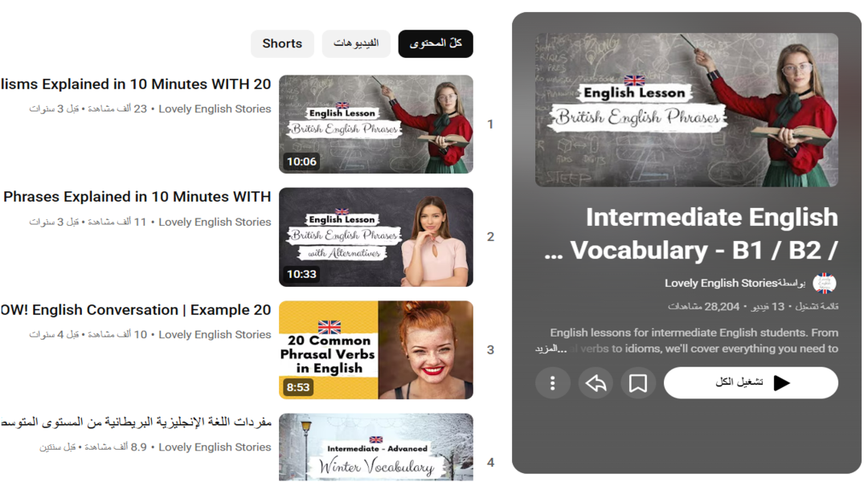Open the 20 Common Phrasal Verbs thumbnail

[x=376, y=349]
